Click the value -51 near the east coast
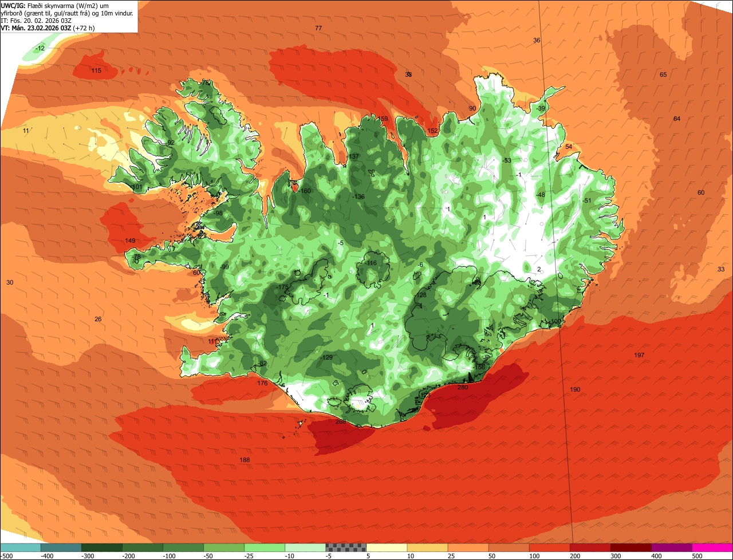This screenshot has height=560, width=733. [x=586, y=201]
